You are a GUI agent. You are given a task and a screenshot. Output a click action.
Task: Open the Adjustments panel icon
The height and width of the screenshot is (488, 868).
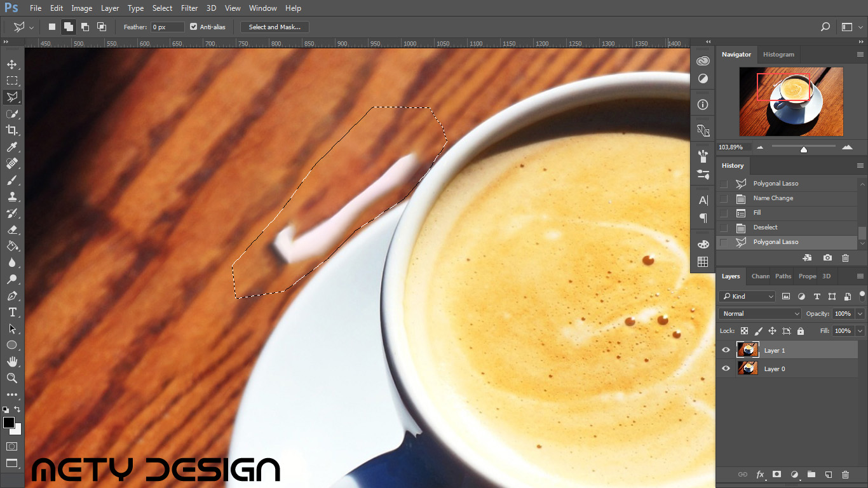click(x=703, y=79)
